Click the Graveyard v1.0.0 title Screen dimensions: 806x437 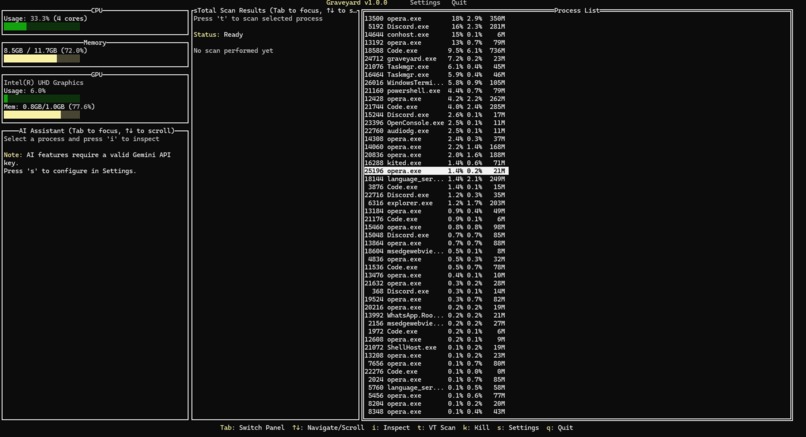coord(356,3)
